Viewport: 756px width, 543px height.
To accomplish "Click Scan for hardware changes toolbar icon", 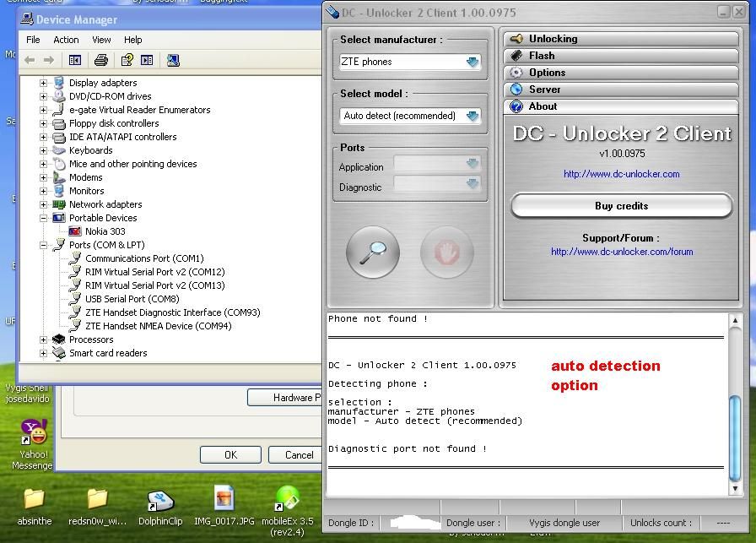I will (x=173, y=60).
